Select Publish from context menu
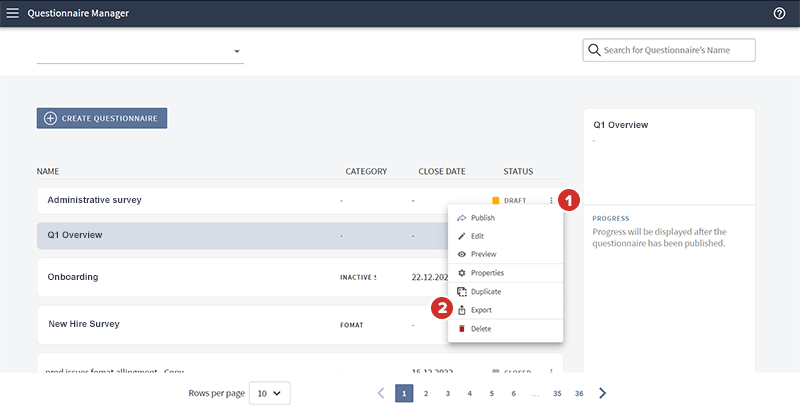The height and width of the screenshot is (409, 800). pyautogui.click(x=482, y=218)
